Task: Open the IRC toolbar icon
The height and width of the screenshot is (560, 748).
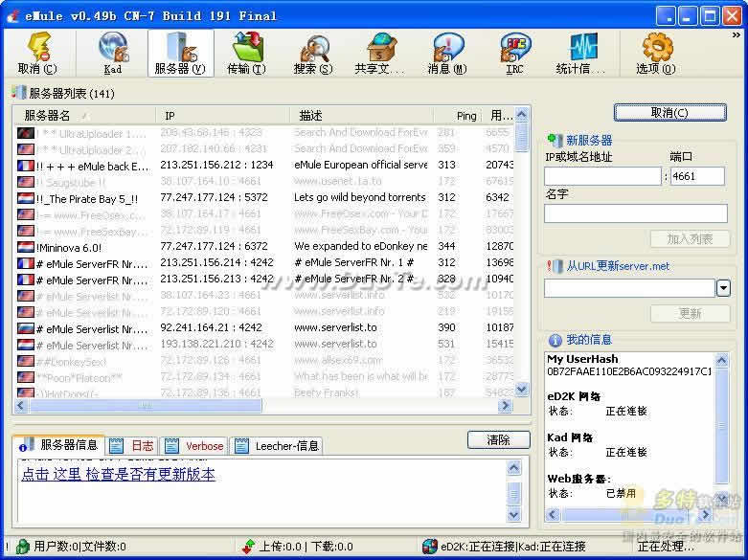Action: [514, 53]
